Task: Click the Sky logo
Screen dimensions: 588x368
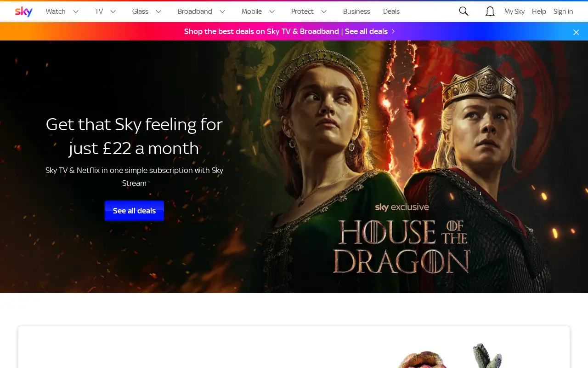Action: point(23,11)
